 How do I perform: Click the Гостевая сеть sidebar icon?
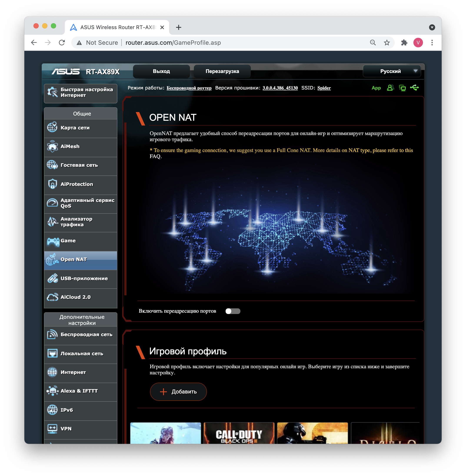pos(52,165)
